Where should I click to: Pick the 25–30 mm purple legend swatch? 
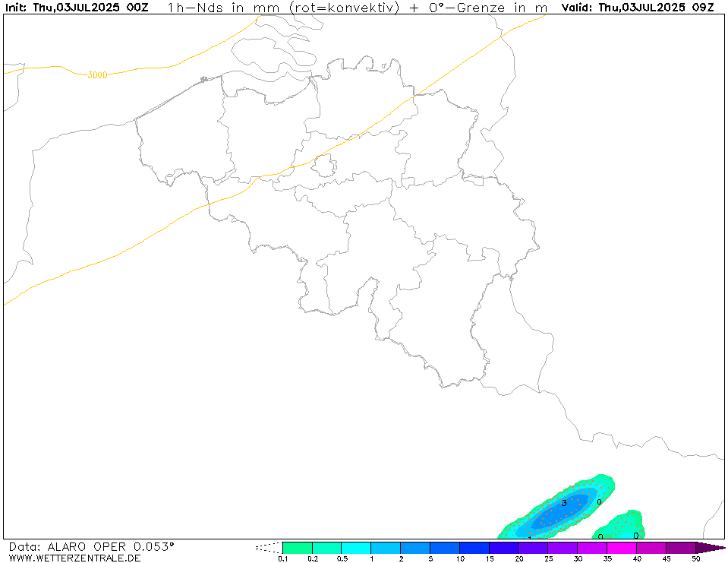tap(563, 548)
